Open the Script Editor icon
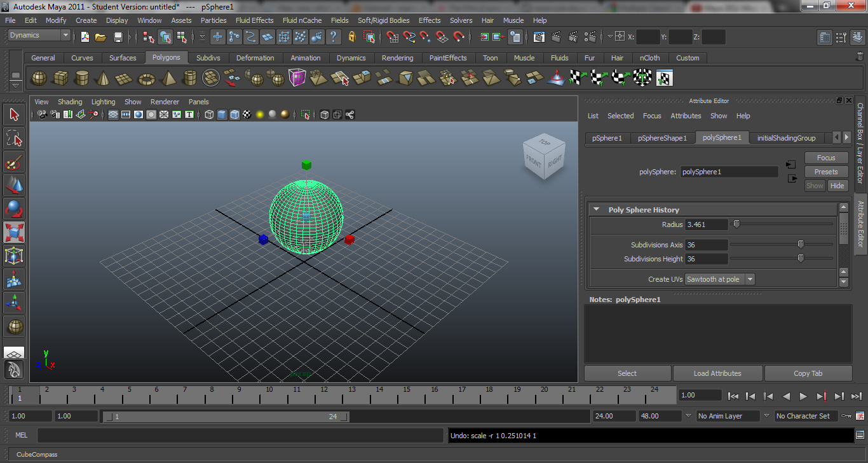 point(860,435)
